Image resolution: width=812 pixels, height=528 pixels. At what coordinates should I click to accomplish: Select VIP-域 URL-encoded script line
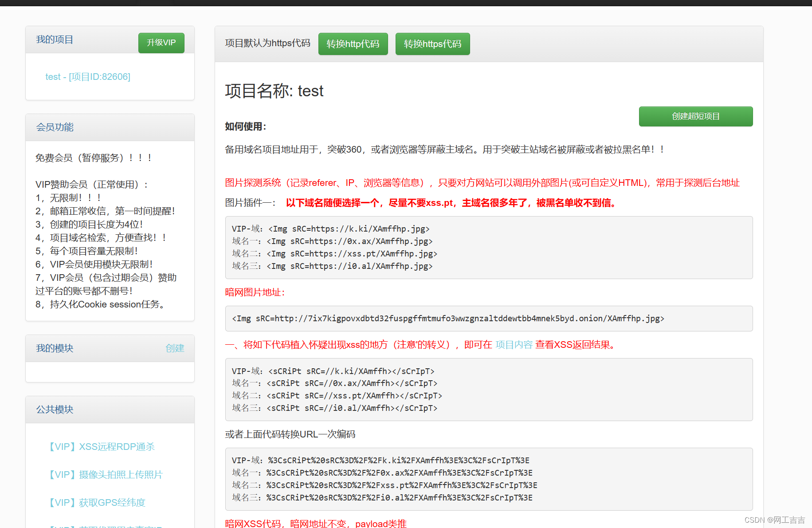click(381, 461)
